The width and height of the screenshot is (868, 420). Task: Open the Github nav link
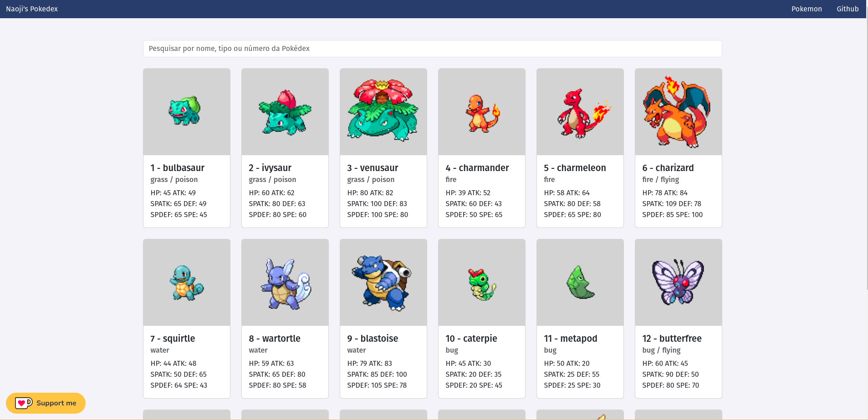coord(847,9)
